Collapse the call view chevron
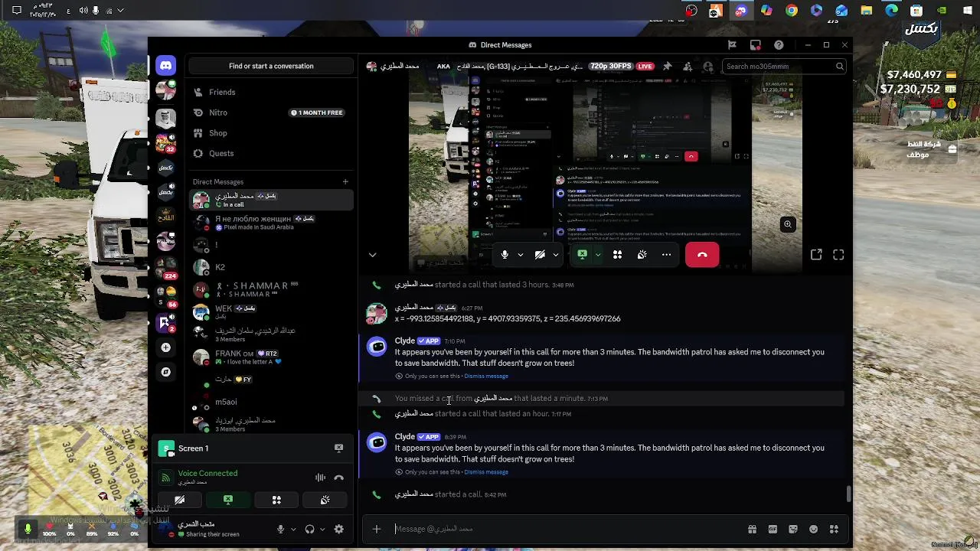The width and height of the screenshot is (980, 551). tap(372, 255)
